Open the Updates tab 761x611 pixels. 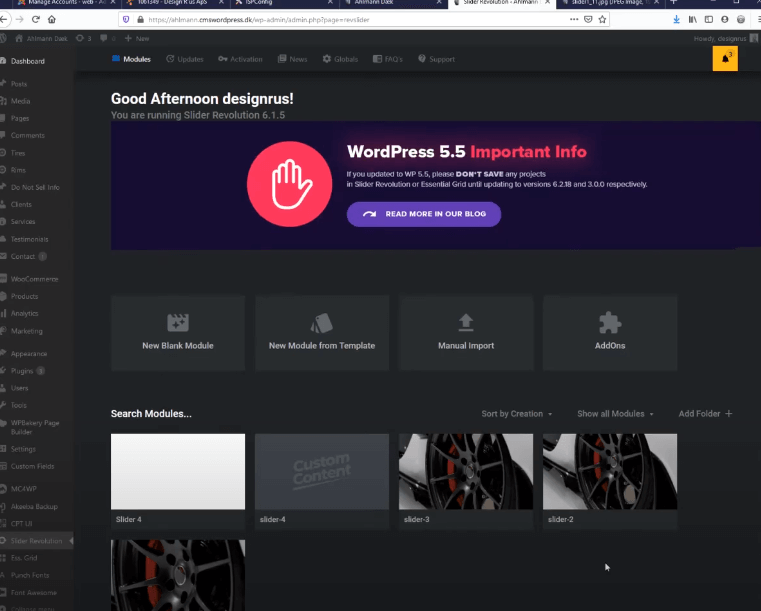click(184, 59)
